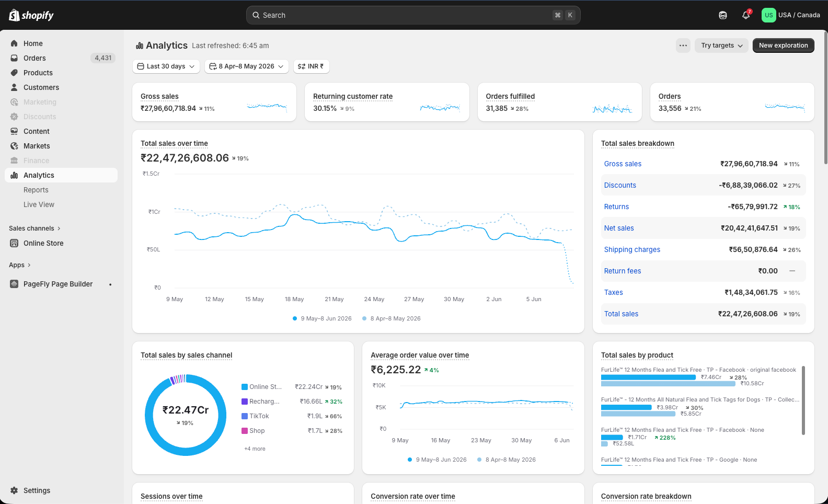This screenshot has width=828, height=504.
Task: Expand the Apps section
Action: [x=20, y=265]
